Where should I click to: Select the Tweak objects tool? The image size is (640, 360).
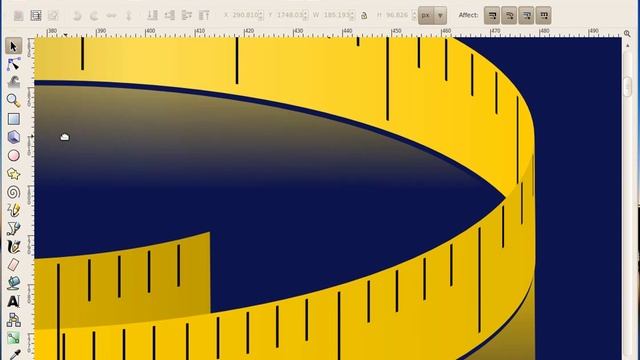(13, 82)
